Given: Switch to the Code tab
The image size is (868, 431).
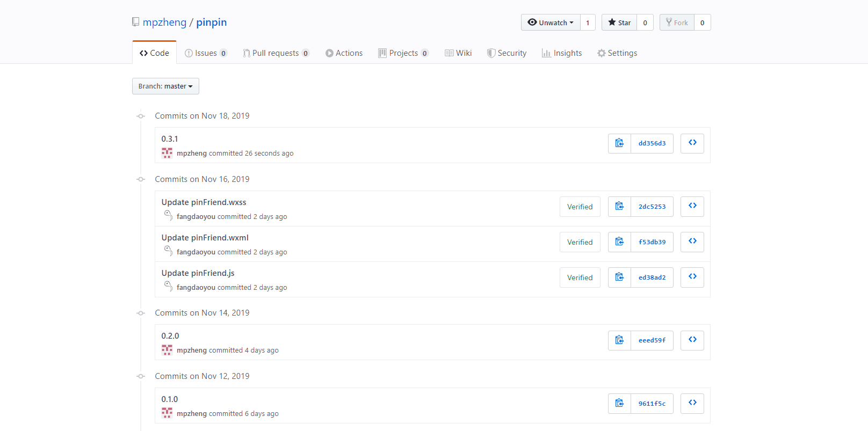Looking at the screenshot, I should [x=154, y=53].
